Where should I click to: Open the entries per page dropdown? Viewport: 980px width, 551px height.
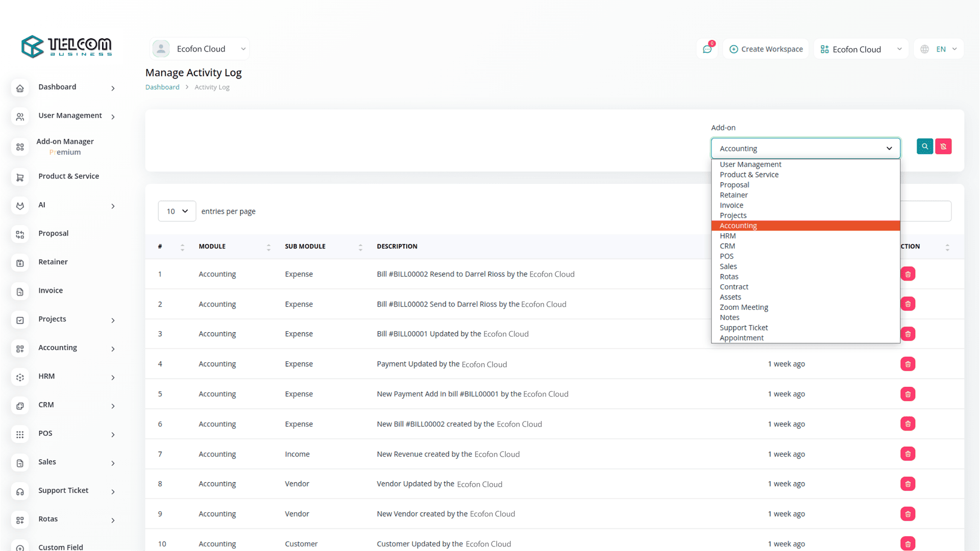pyautogui.click(x=177, y=211)
